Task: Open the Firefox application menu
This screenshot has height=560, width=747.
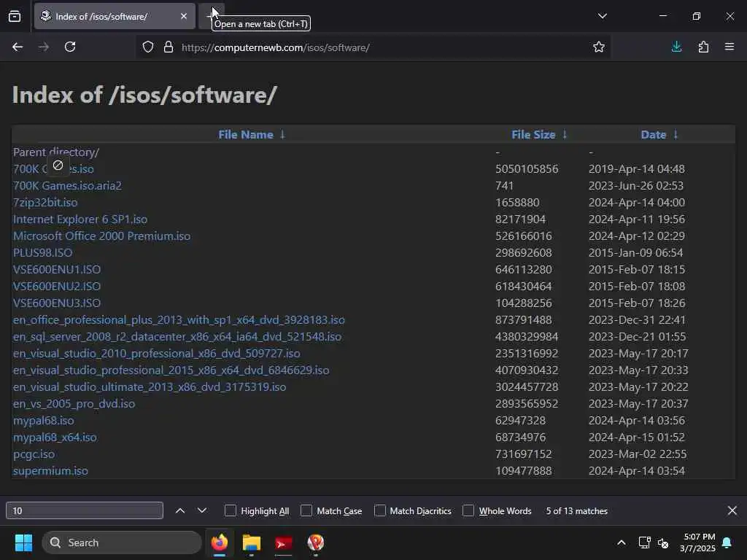Action: click(729, 47)
